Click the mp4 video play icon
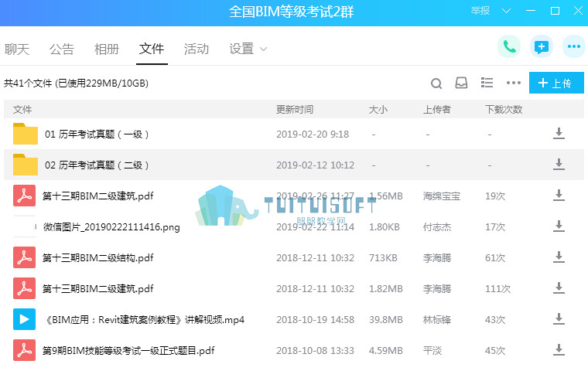Viewport: 588px width, 371px height. click(x=25, y=319)
